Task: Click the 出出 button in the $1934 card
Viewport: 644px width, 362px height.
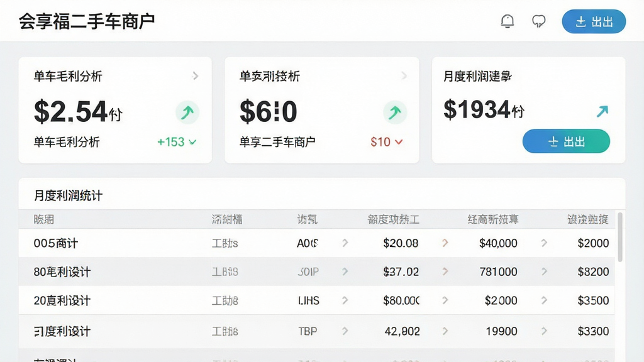Action: [x=566, y=141]
